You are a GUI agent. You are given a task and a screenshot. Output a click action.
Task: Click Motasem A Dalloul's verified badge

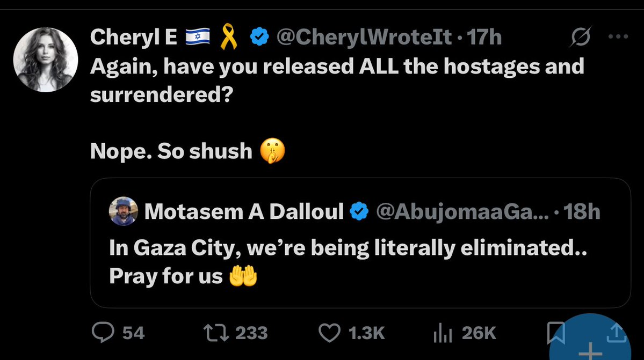pos(359,212)
